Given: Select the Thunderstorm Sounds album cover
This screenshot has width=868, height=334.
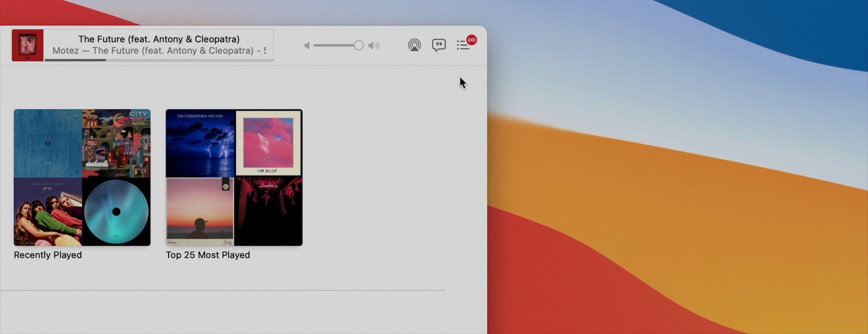Looking at the screenshot, I should [200, 143].
